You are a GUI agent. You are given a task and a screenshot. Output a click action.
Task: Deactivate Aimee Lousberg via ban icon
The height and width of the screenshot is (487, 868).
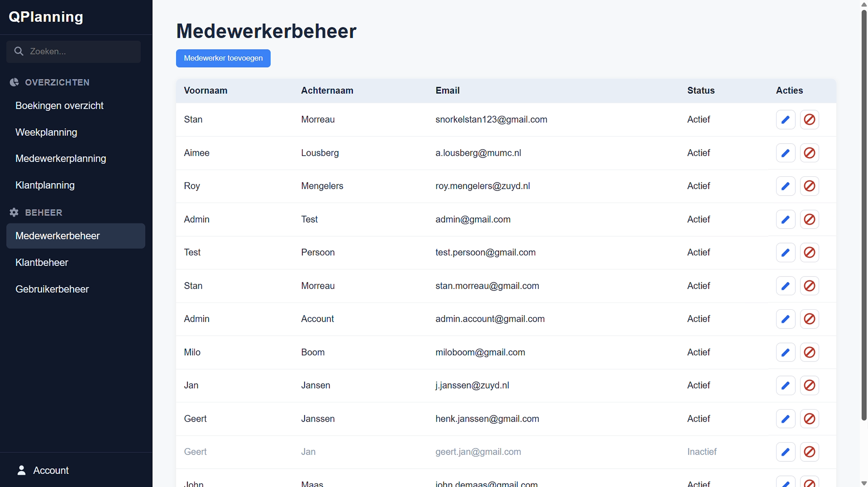click(809, 153)
